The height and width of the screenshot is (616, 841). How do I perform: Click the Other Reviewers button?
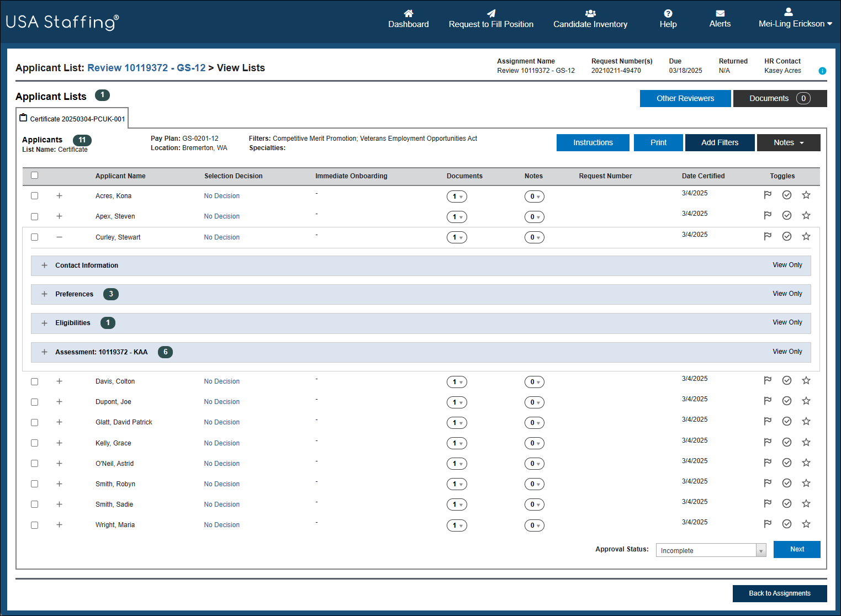coord(685,98)
